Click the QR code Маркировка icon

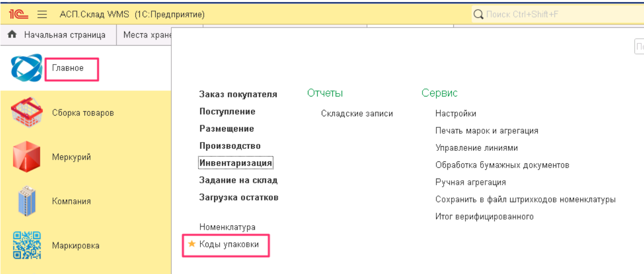pyautogui.click(x=27, y=245)
